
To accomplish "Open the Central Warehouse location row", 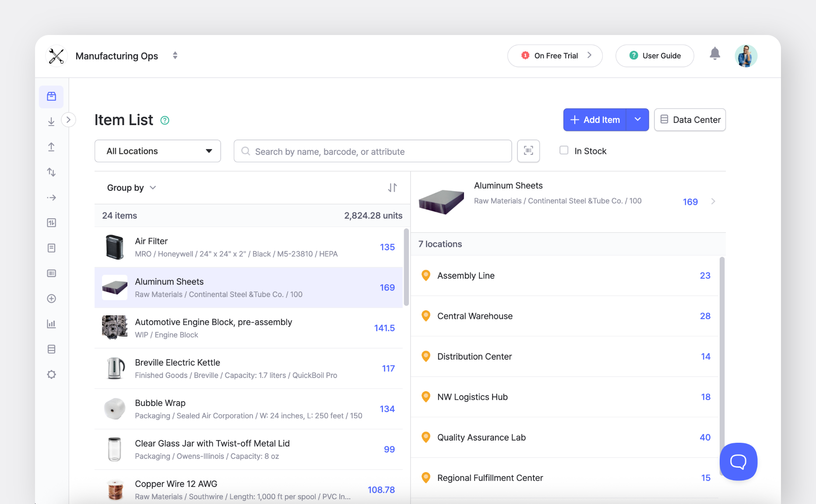I will [x=565, y=316].
